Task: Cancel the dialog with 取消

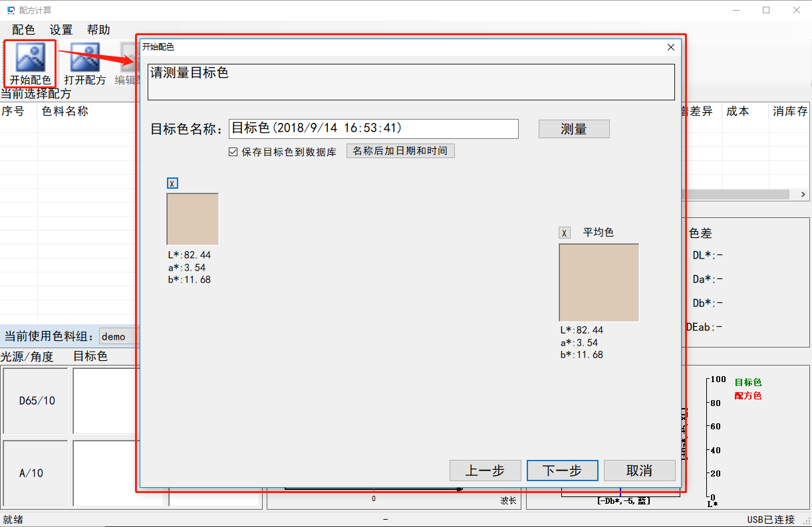Action: tap(639, 471)
